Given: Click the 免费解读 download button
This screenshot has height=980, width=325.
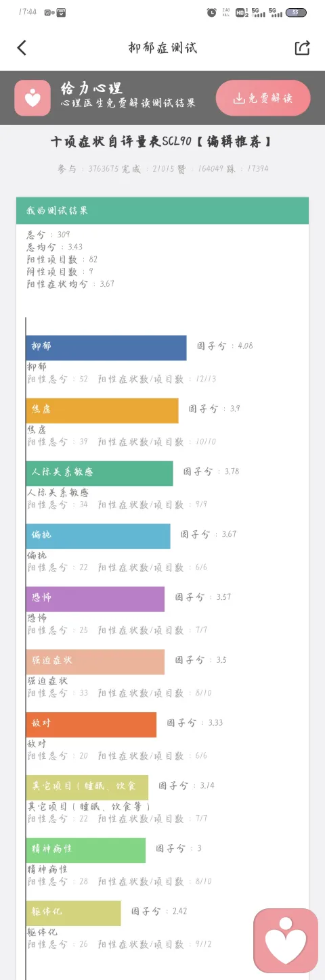Looking at the screenshot, I should (263, 98).
